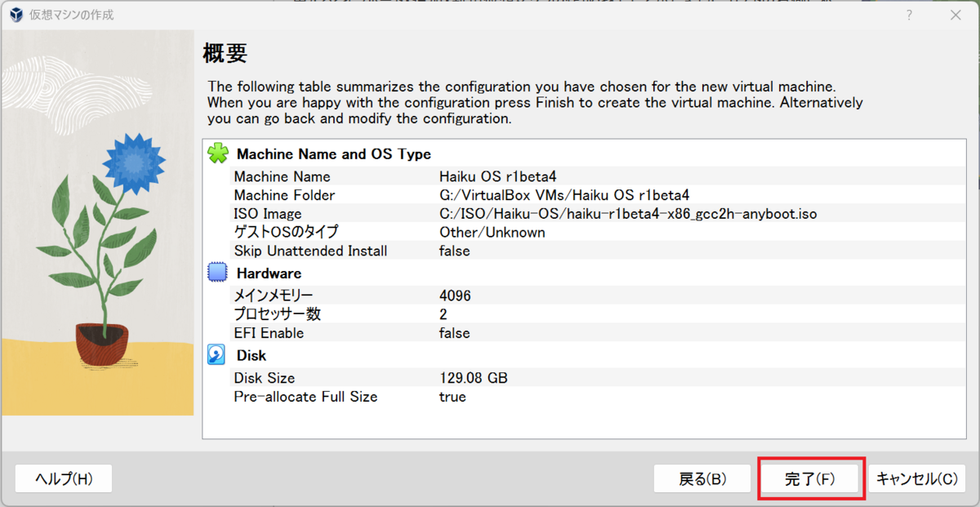The image size is (980, 507).
Task: Click the キャンセル(C) cancel button
Action: 916,478
